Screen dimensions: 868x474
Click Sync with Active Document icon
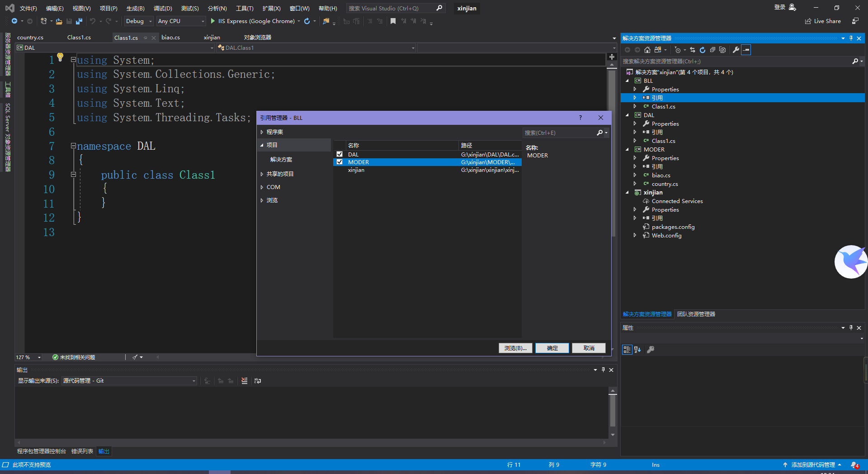[693, 50]
